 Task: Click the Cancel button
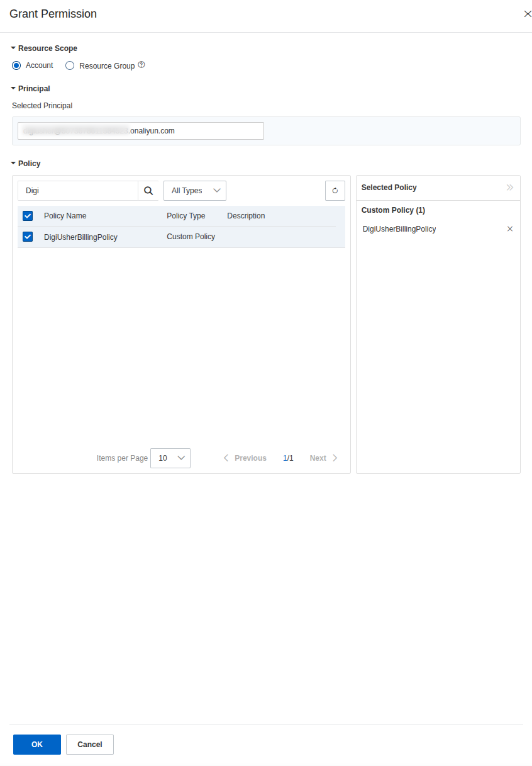pyautogui.click(x=90, y=745)
